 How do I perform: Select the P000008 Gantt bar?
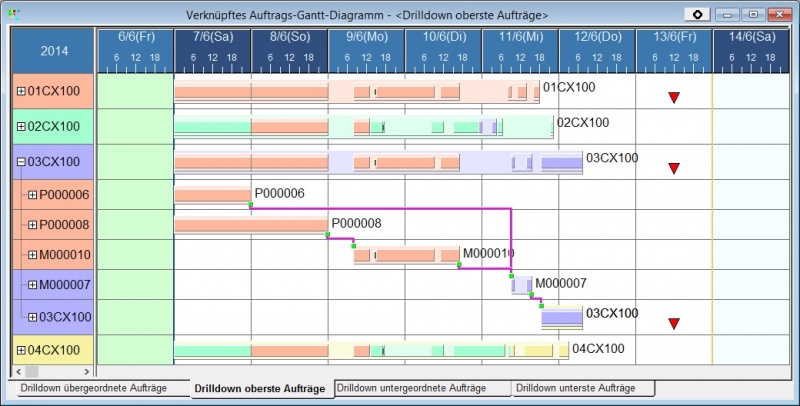pos(250,225)
